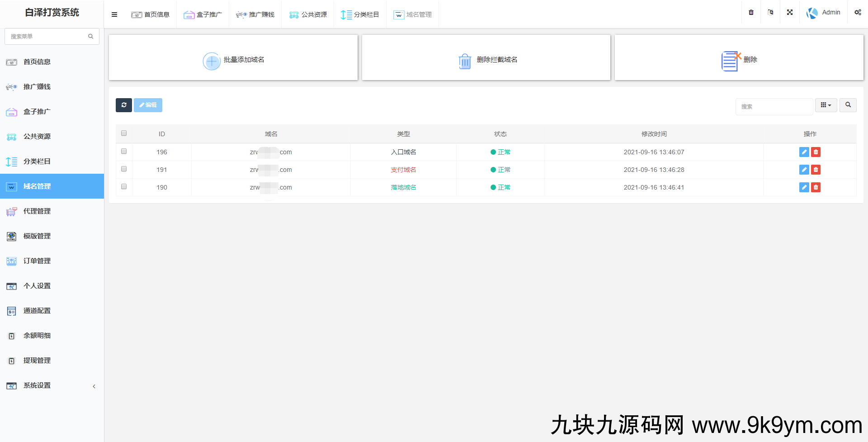Expand the 系统设置 sidebar menu
The image size is (868, 442).
click(x=52, y=385)
